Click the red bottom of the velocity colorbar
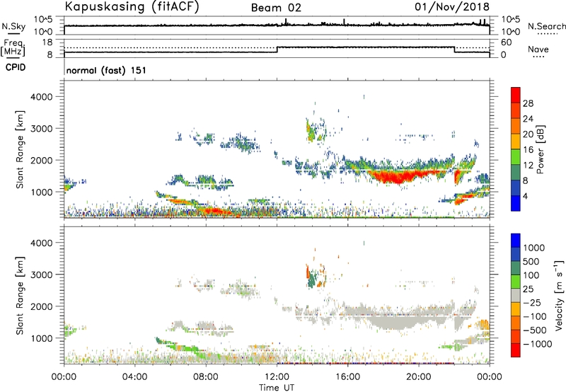Viewport: 566px width, 392px height. pos(516,350)
